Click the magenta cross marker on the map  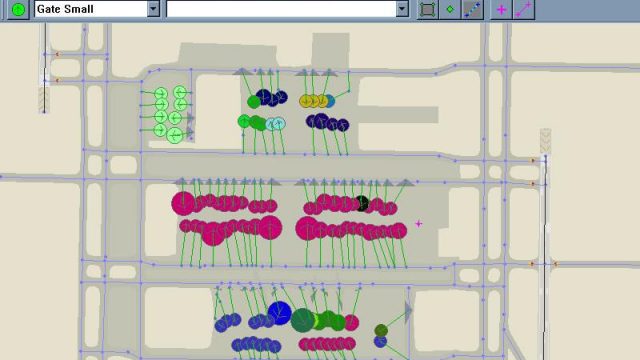point(418,224)
